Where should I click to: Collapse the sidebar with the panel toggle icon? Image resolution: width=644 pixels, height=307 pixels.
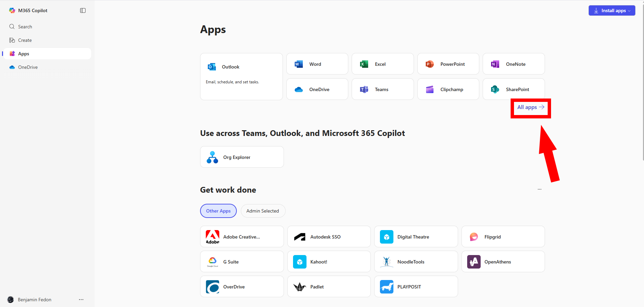tap(83, 10)
